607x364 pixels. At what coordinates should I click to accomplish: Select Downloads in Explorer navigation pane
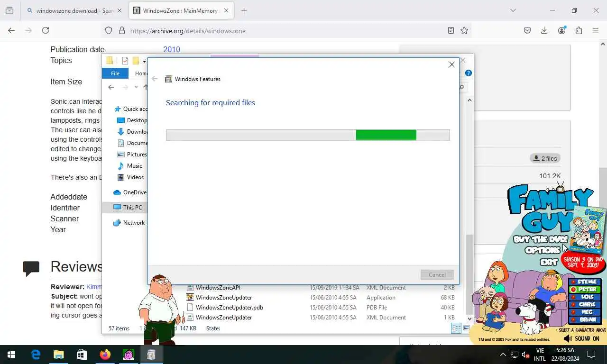(132, 132)
